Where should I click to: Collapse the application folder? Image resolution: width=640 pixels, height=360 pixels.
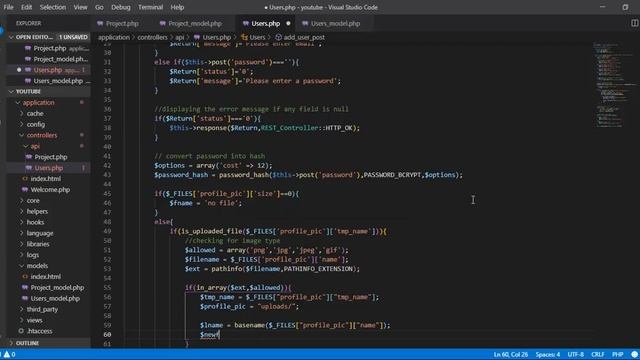tap(38, 102)
